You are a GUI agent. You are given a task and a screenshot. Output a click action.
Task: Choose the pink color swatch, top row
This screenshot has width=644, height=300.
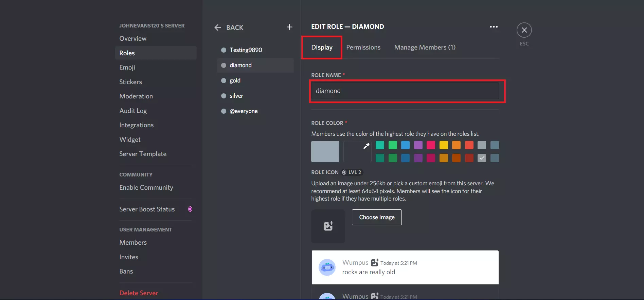tap(431, 145)
